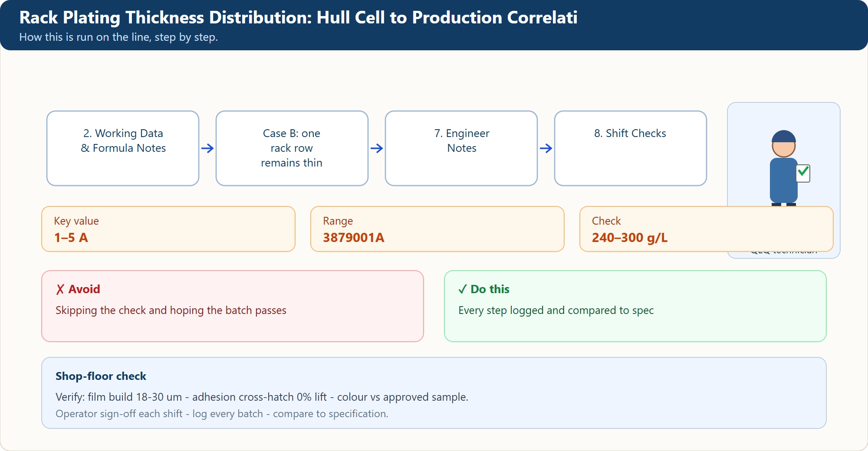868x451 pixels.
Task: Click the 'Verify: film build 18-30 um' line
Action: click(x=262, y=397)
